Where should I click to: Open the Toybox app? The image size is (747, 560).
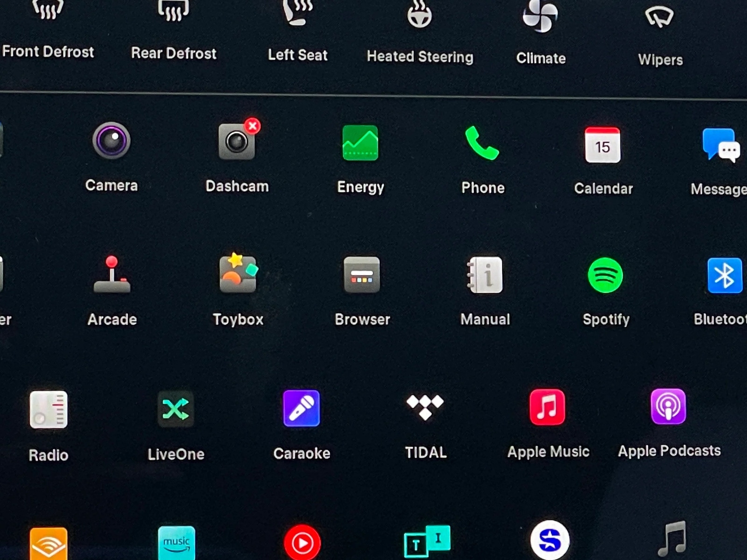(238, 290)
